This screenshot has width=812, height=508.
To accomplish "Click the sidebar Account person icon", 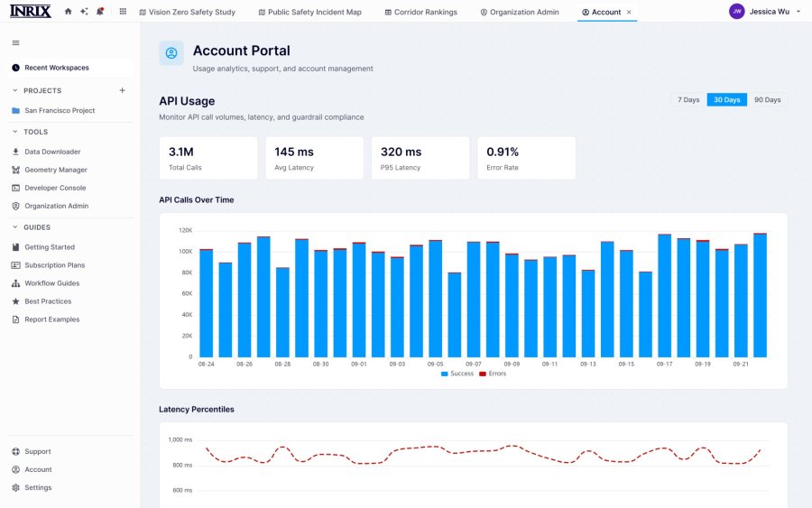I will coord(16,470).
